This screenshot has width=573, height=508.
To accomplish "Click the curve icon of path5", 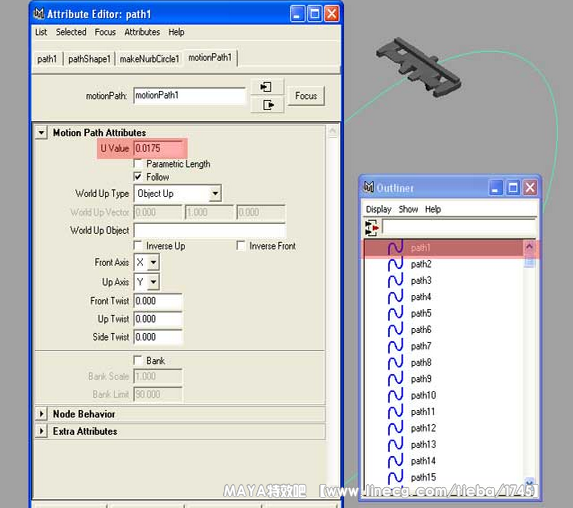I will click(395, 313).
